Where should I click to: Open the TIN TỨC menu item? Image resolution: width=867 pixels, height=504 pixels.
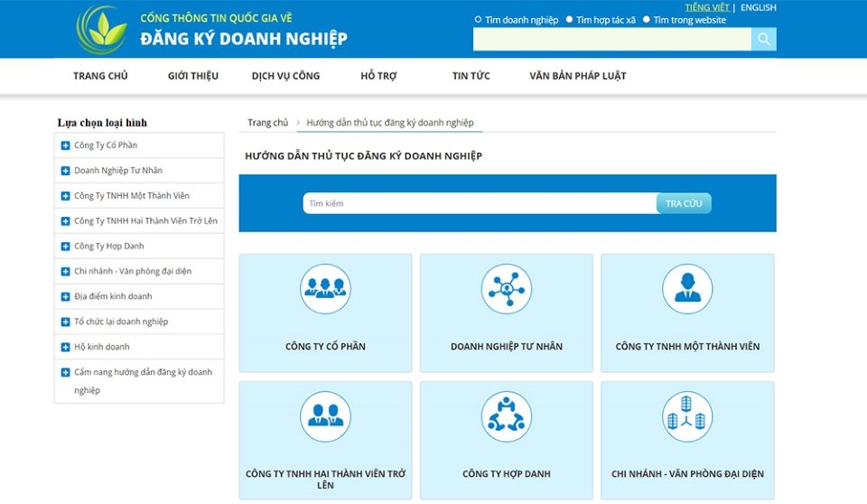click(471, 76)
